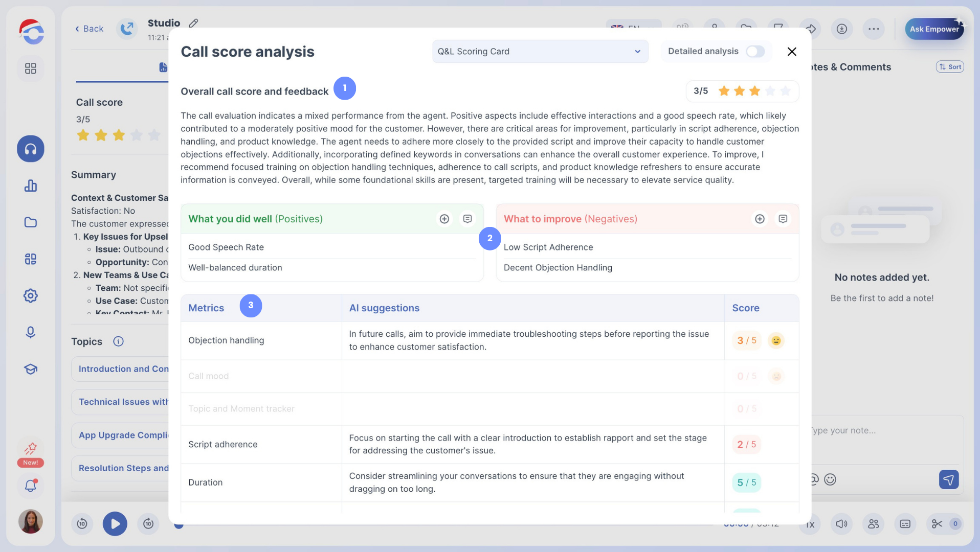
Task: Open comment icon in What to improve
Action: pyautogui.click(x=783, y=219)
